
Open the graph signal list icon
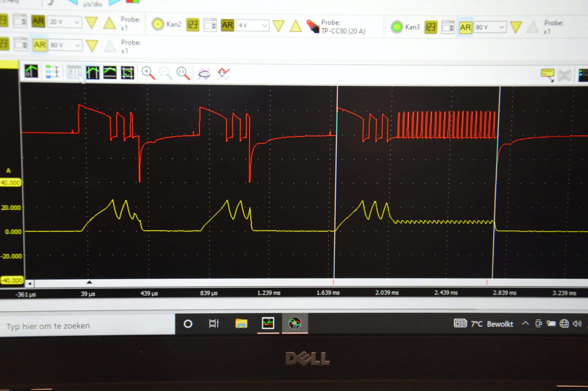(x=52, y=72)
